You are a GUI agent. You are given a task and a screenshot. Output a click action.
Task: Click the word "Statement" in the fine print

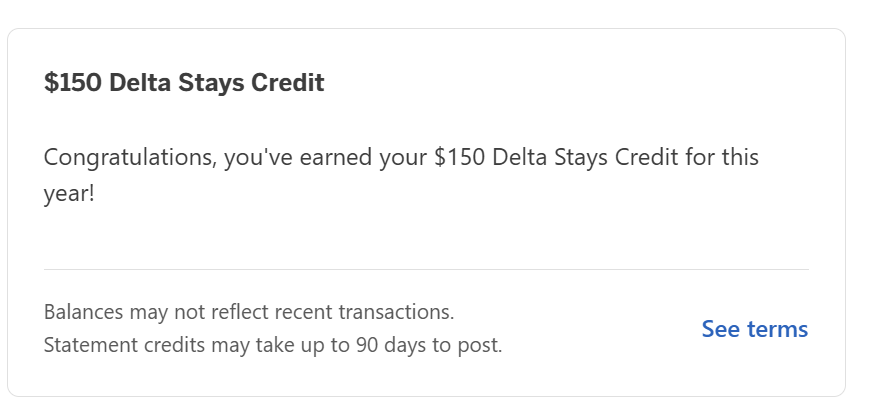click(x=89, y=346)
